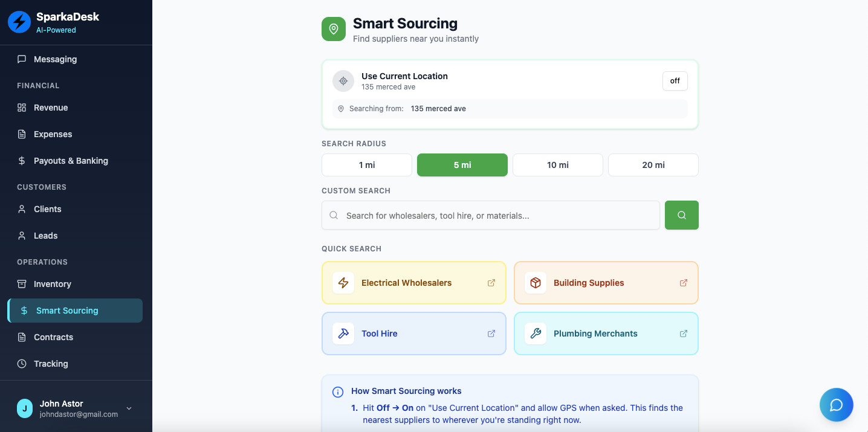
Task: Click the magnifier icon inside the search field
Action: pos(334,215)
